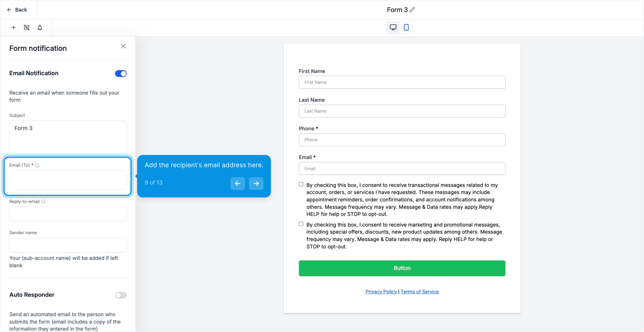Click the Form 3 title text
The width and height of the screenshot is (644, 332).
tap(397, 10)
